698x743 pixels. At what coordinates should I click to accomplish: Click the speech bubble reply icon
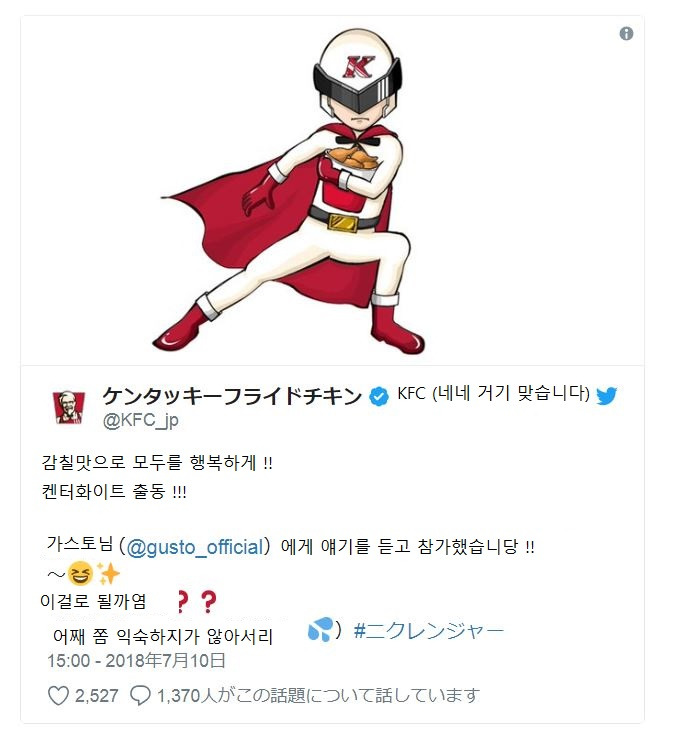[140, 696]
